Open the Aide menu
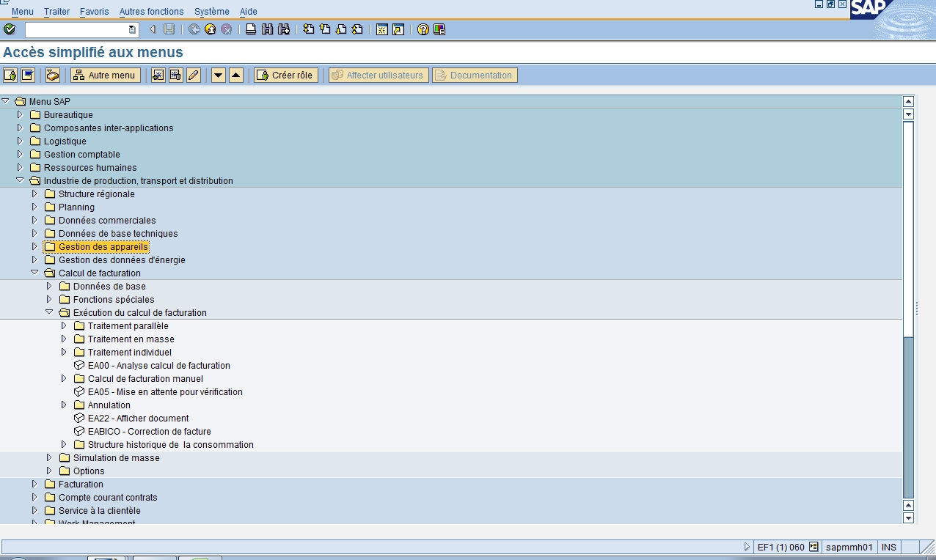This screenshot has height=560, width=936. pyautogui.click(x=248, y=12)
